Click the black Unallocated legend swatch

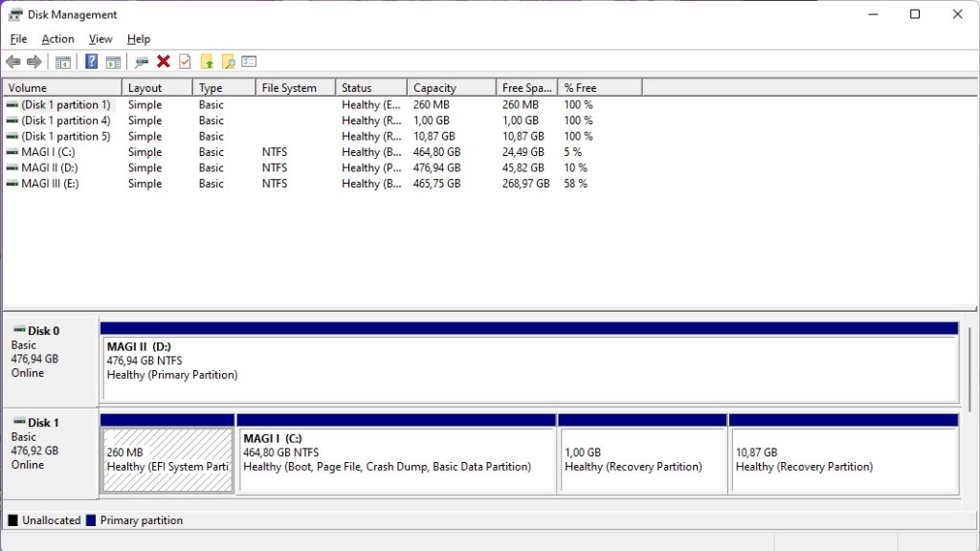click(x=12, y=519)
